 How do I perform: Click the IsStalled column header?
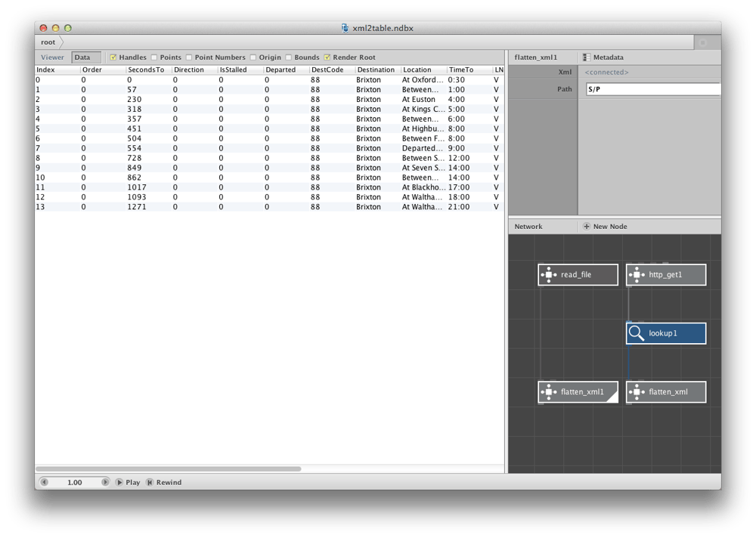(240, 70)
